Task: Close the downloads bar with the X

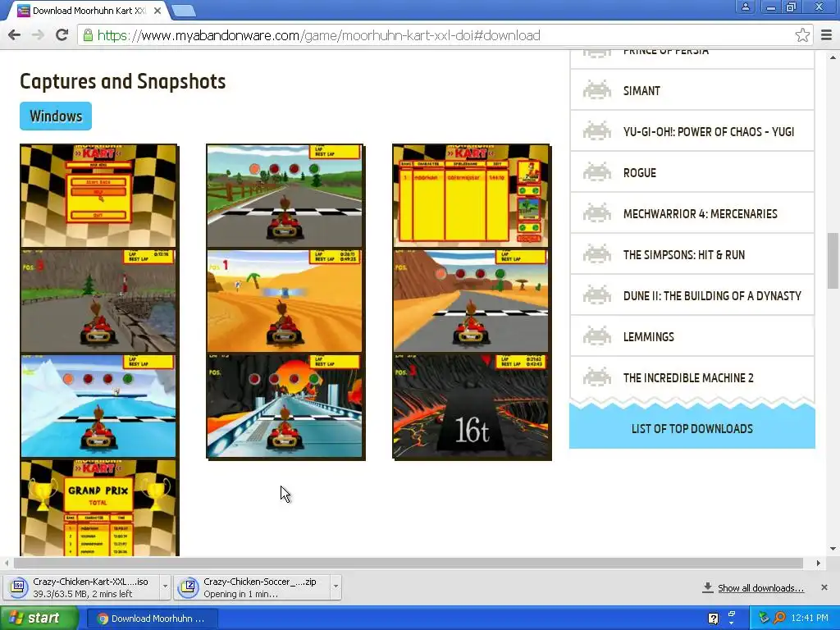Action: [824, 587]
